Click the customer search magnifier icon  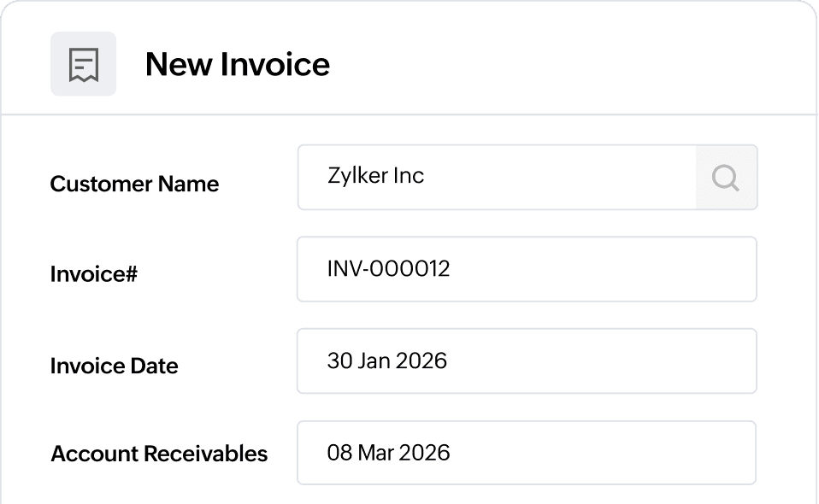pyautogui.click(x=726, y=178)
